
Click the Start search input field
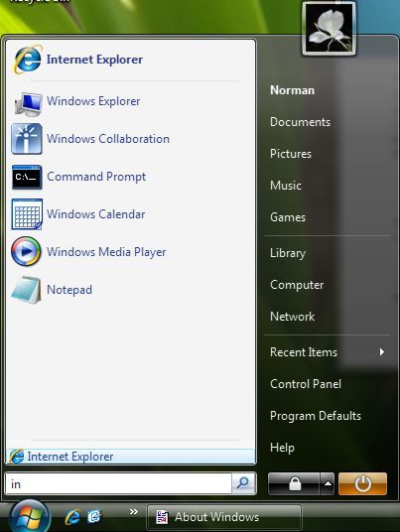[119, 483]
